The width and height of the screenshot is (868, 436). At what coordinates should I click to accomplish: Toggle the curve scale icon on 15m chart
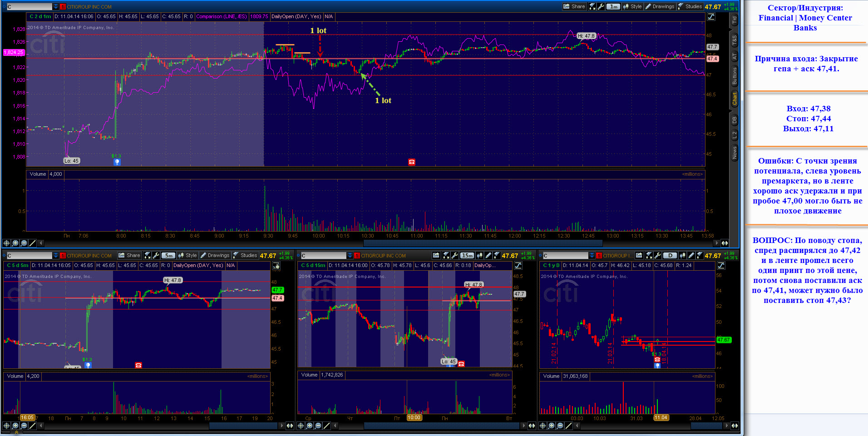point(518,266)
